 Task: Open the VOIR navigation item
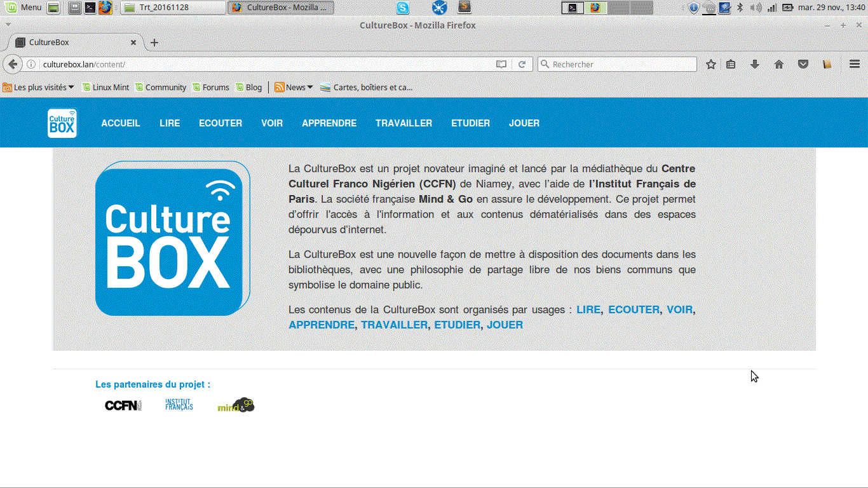click(272, 123)
